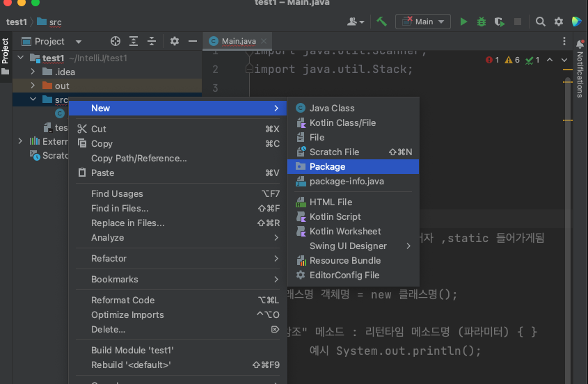The image size is (588, 384).
Task: Click Select Opened File crosshair icon
Action: (116, 41)
